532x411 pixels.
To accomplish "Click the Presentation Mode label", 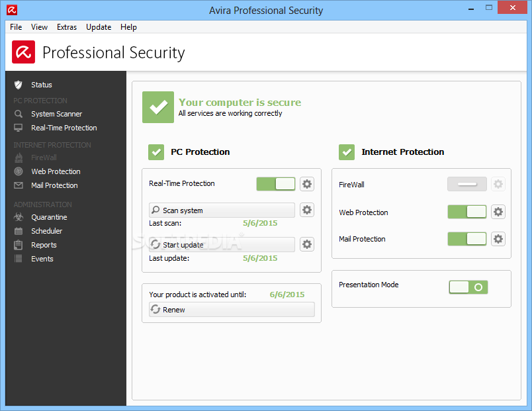I will 369,285.
